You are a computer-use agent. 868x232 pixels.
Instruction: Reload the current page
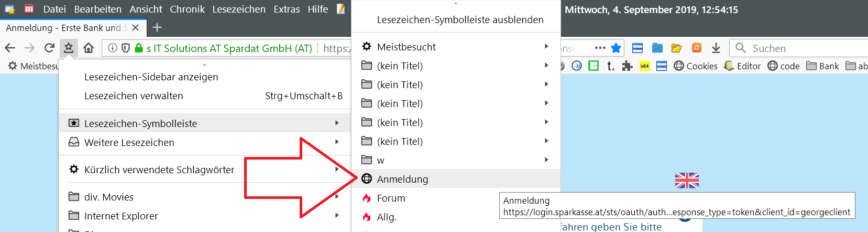[x=49, y=48]
